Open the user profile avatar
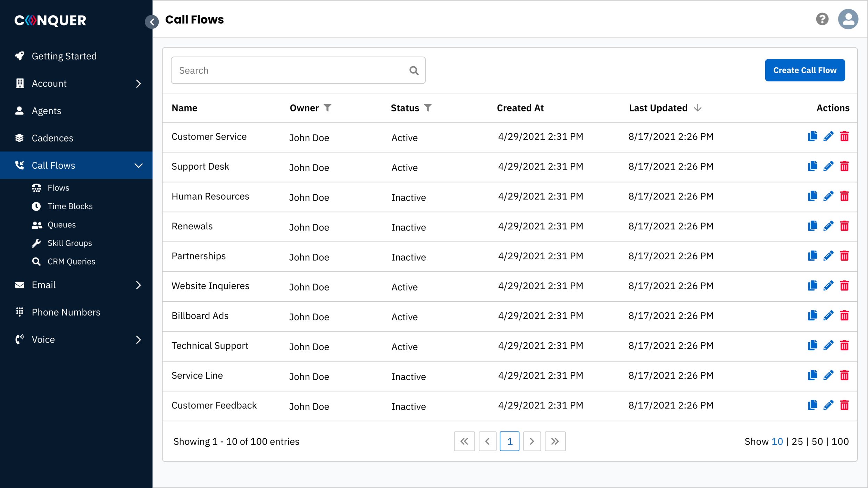Screen dimensions: 868x488 (x=848, y=19)
